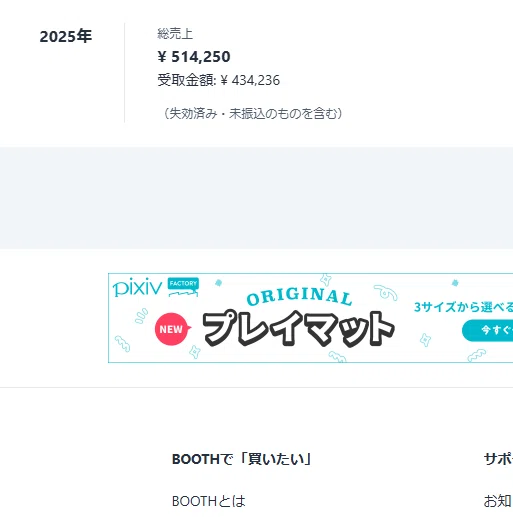
Task: Click the FACTORY badge icon
Action: click(x=183, y=287)
